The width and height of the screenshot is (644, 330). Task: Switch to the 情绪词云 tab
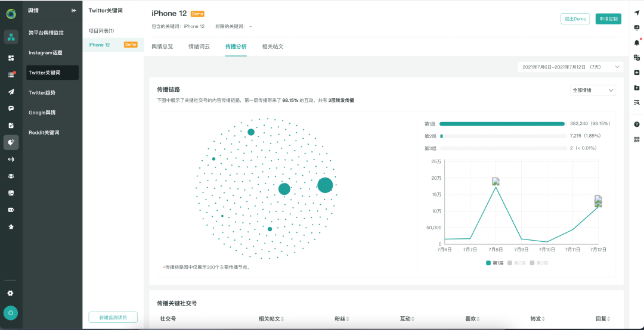click(x=199, y=46)
